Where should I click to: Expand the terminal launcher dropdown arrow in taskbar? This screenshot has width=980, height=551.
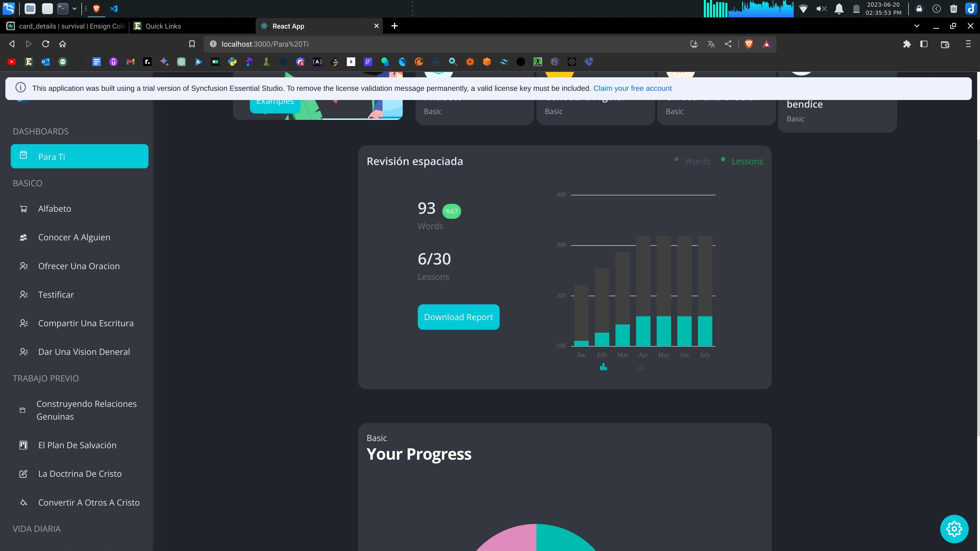75,8
